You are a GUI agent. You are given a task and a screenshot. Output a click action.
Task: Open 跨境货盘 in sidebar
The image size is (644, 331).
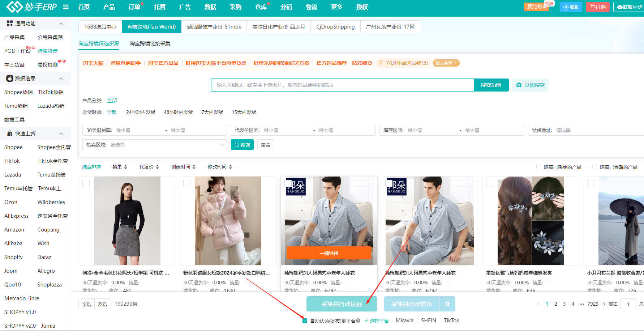pos(47,51)
